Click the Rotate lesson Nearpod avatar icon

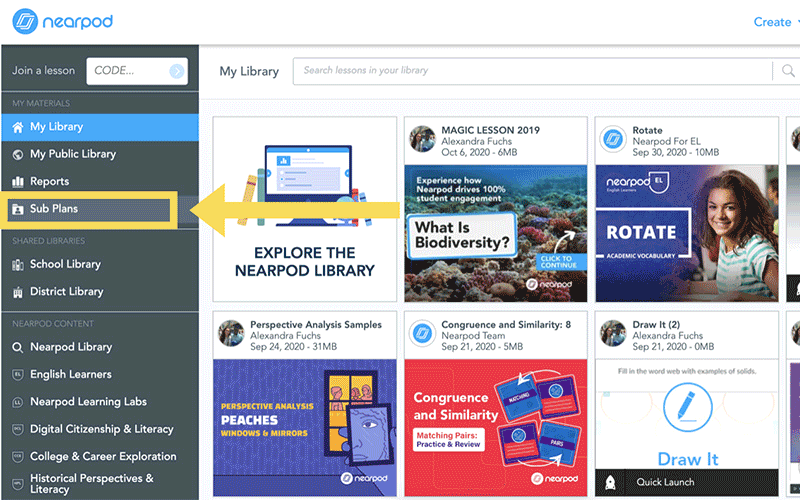tap(613, 139)
